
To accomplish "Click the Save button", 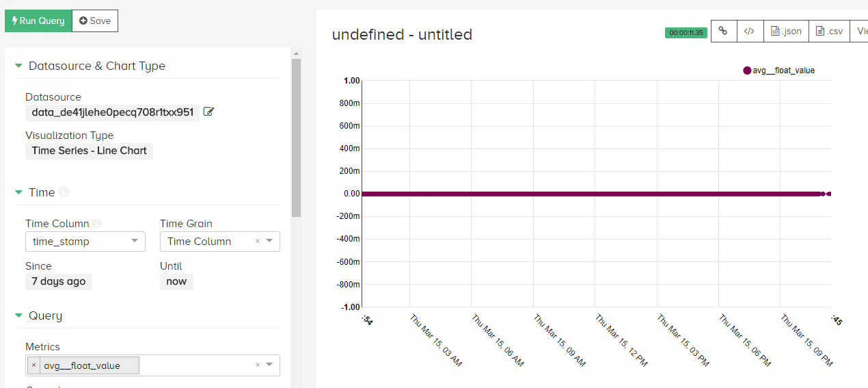I will click(x=95, y=21).
